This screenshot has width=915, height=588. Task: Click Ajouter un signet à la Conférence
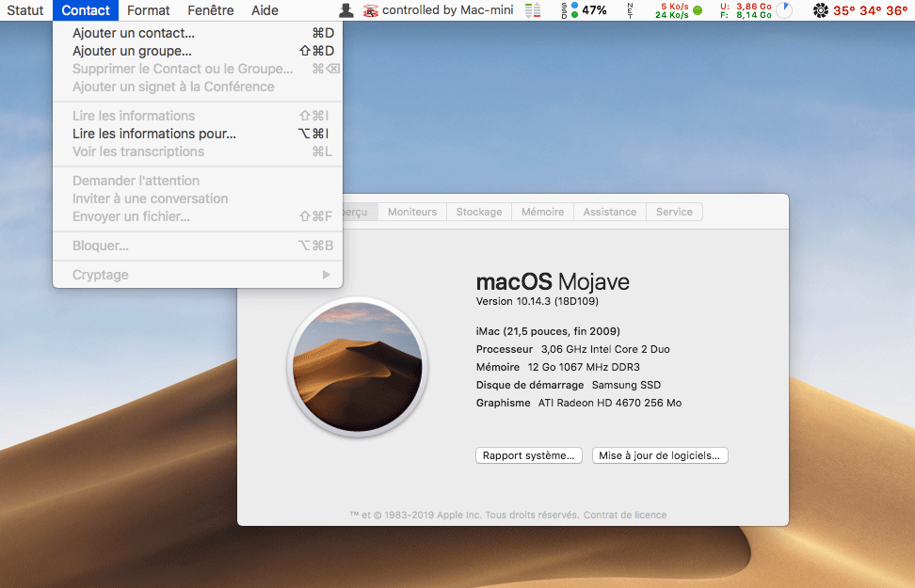pos(198,87)
